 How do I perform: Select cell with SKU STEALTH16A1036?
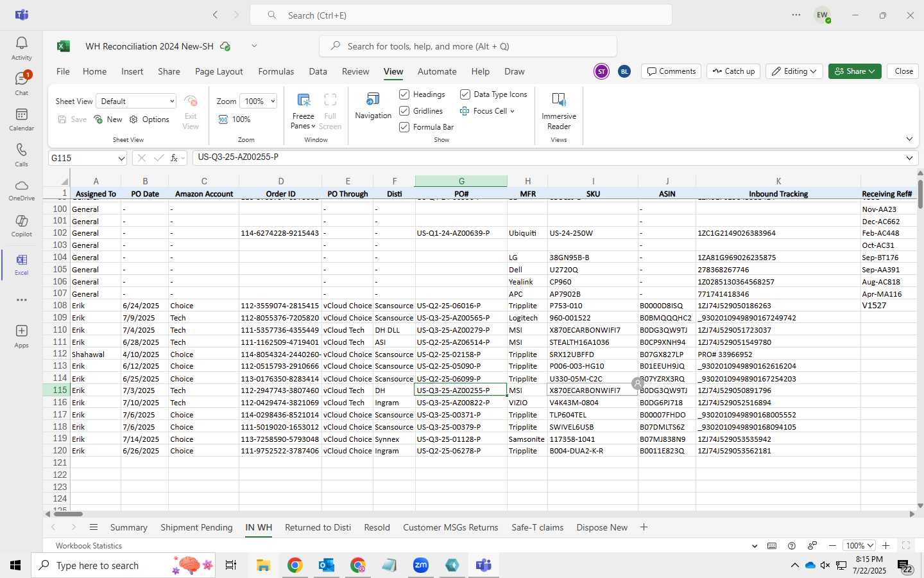pyautogui.click(x=592, y=342)
